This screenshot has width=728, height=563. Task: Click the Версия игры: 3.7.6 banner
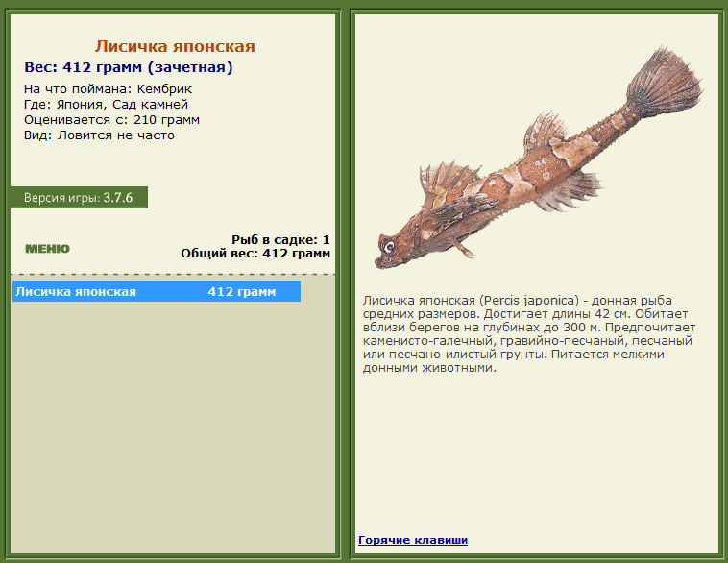pos(79,197)
